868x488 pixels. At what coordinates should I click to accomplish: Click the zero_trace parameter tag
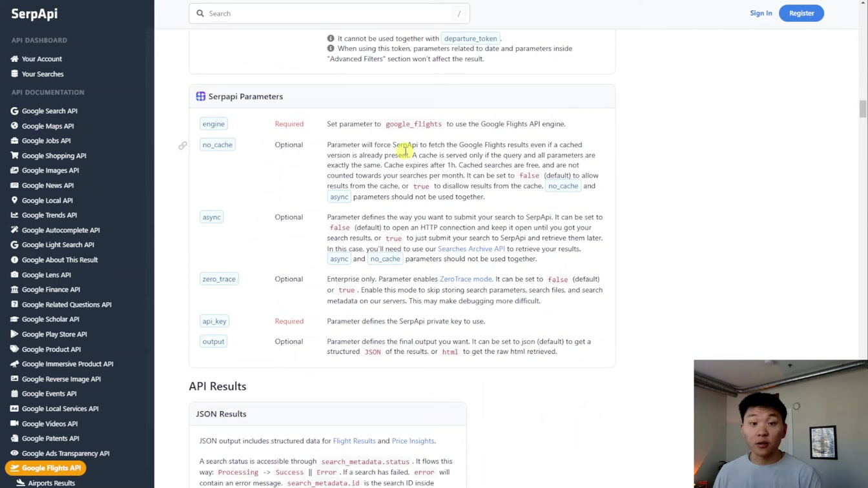tap(219, 279)
